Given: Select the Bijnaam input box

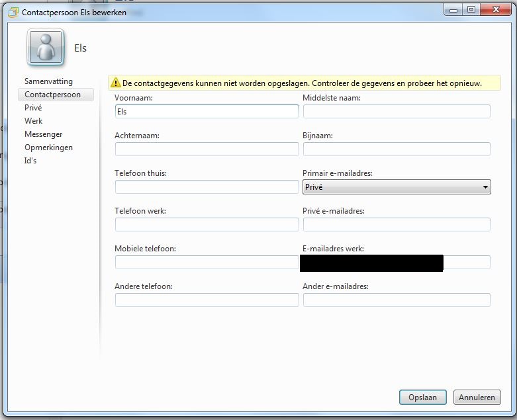Looking at the screenshot, I should (397, 149).
